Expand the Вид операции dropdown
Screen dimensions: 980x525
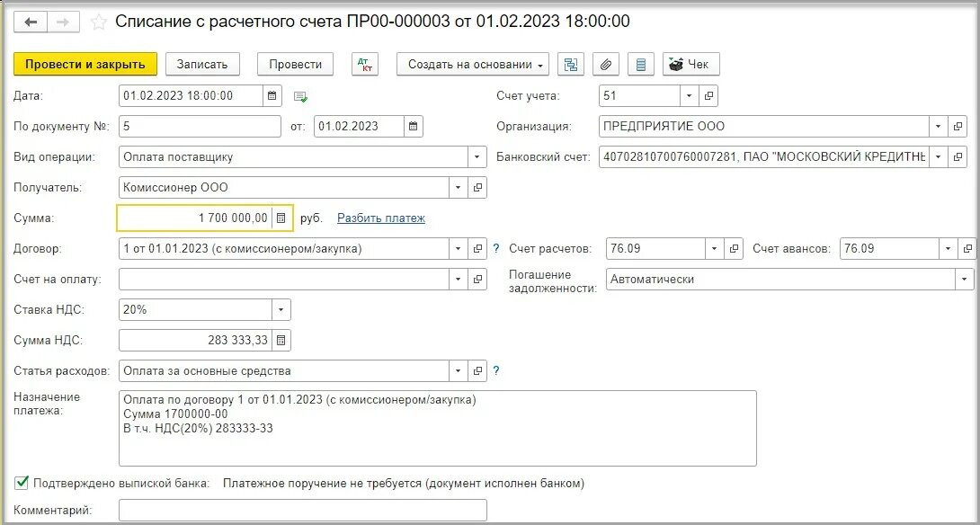pos(477,156)
